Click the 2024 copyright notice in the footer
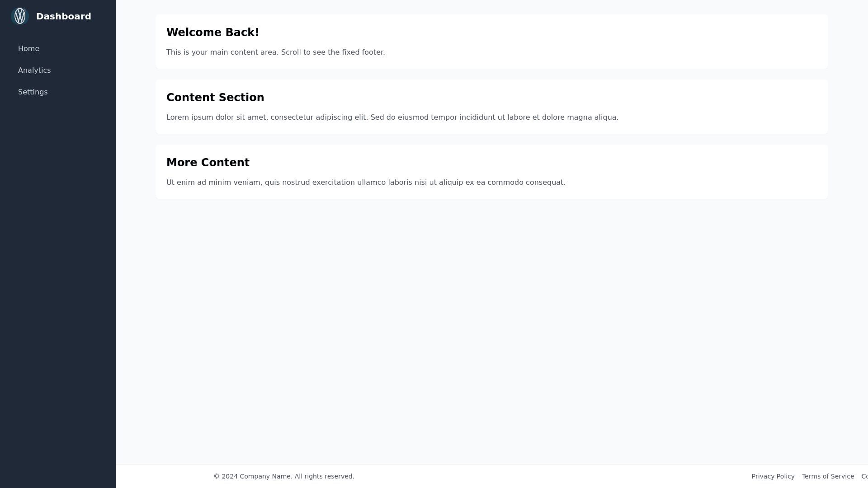 283,476
